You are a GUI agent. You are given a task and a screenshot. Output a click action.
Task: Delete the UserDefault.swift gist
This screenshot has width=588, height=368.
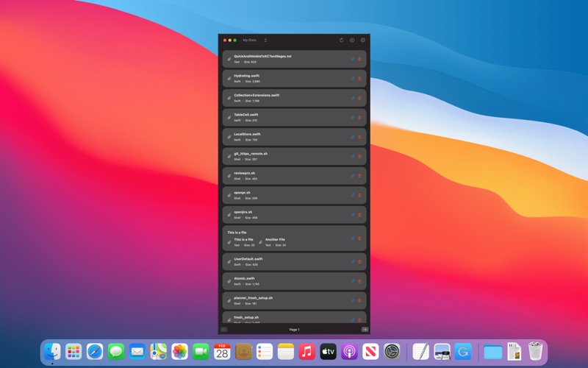359,262
